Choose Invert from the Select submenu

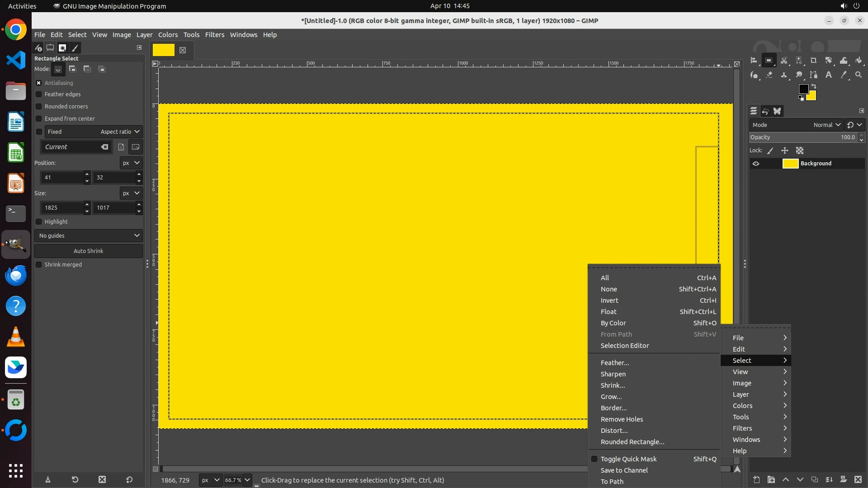(609, 300)
